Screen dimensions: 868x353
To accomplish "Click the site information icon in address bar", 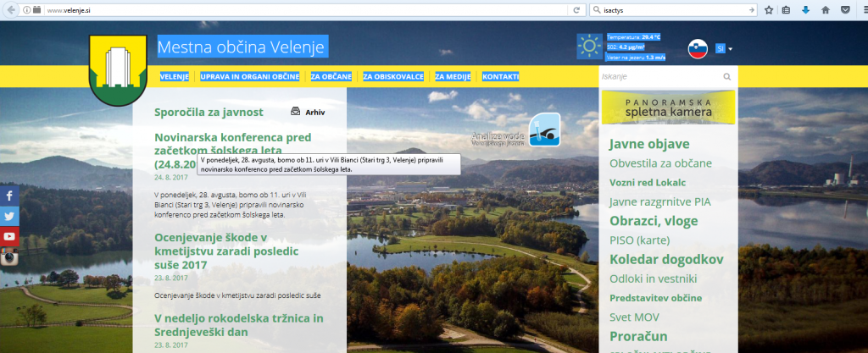I will [26, 10].
